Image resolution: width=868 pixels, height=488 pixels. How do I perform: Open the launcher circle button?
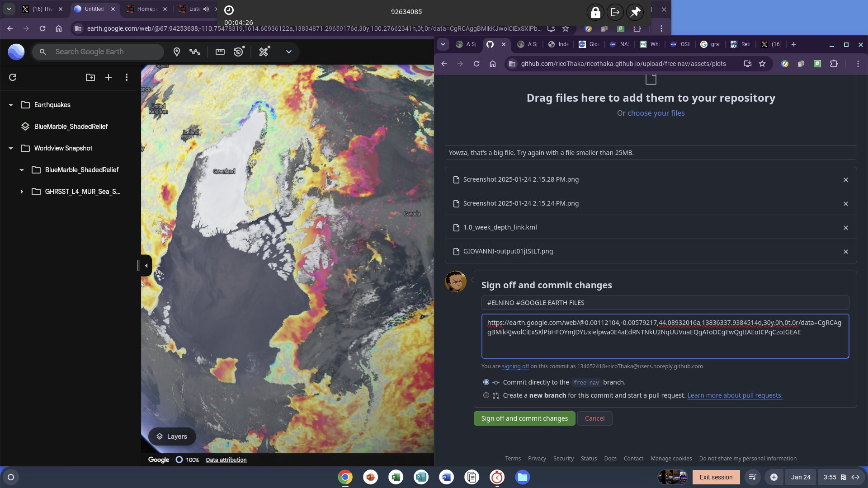[x=11, y=477]
